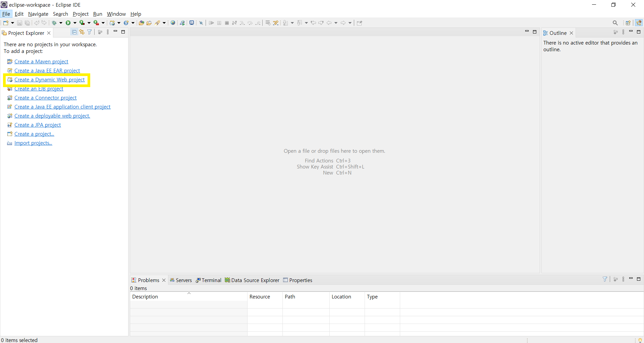
Task: Expand the Debug dropdown arrow
Action: [x=61, y=23]
